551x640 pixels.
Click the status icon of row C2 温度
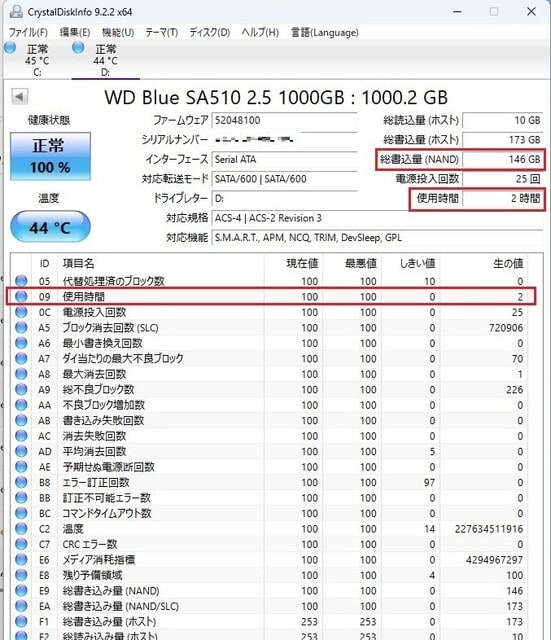click(x=21, y=529)
